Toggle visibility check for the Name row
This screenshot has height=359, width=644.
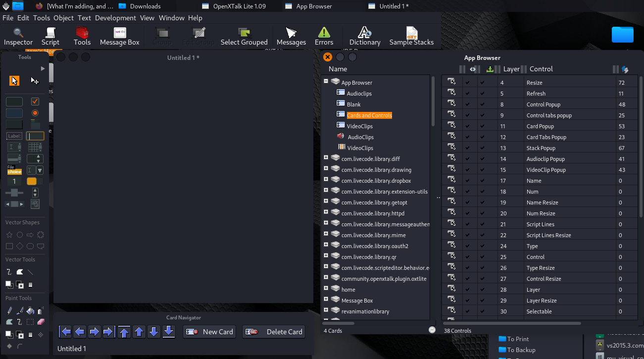(x=467, y=181)
